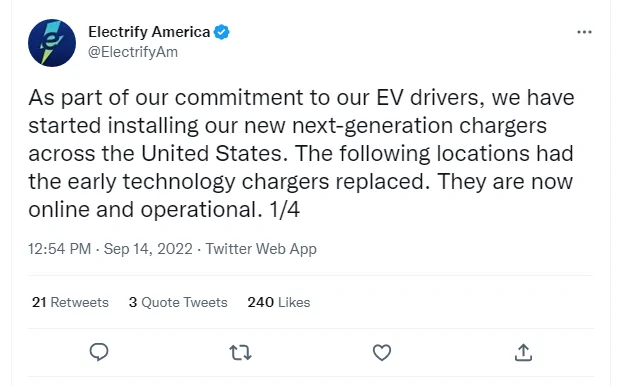Share the tweet via the upload arrow icon
This screenshot has height=386, width=623.
(x=523, y=352)
